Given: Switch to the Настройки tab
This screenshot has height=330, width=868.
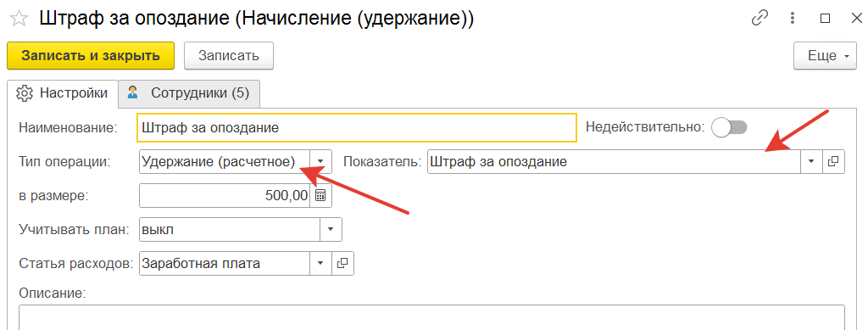Looking at the screenshot, I should pyautogui.click(x=62, y=93).
